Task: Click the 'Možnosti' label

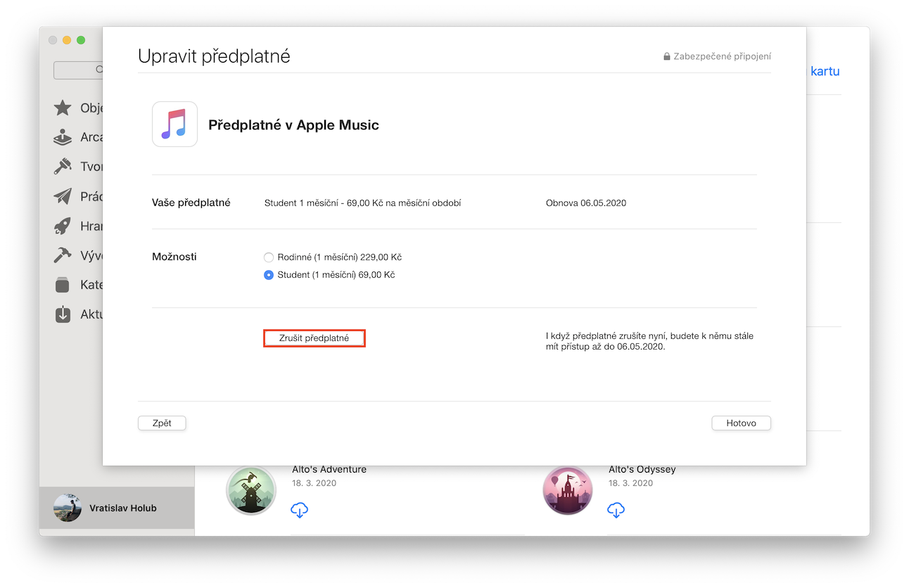Action: tap(174, 257)
